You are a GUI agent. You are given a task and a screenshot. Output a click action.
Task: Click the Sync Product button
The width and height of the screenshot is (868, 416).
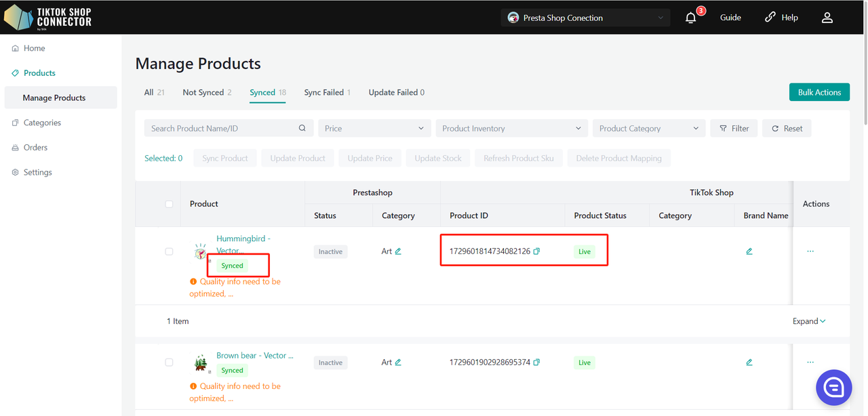pyautogui.click(x=225, y=158)
